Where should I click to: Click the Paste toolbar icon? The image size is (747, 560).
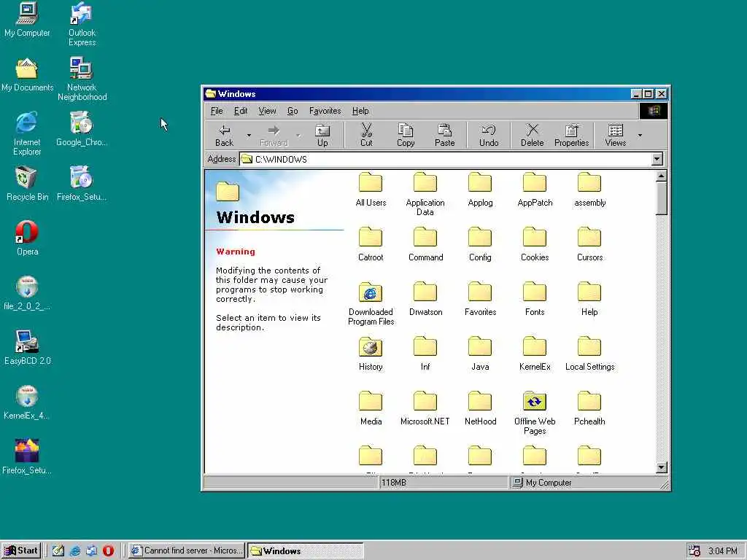[444, 135]
